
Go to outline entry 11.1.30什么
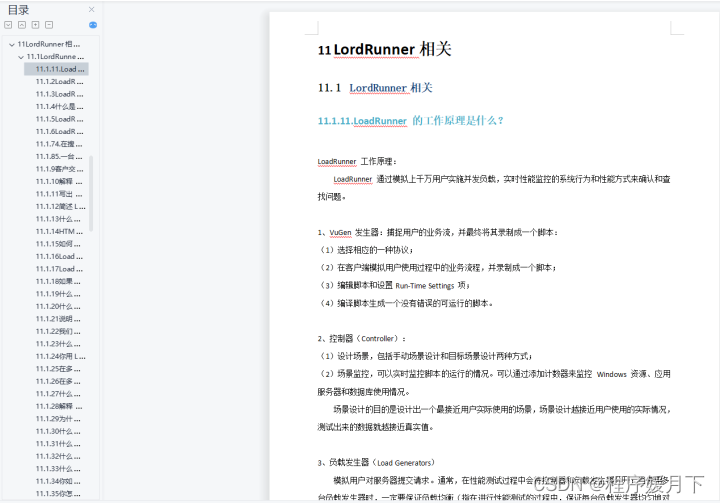tap(58, 431)
